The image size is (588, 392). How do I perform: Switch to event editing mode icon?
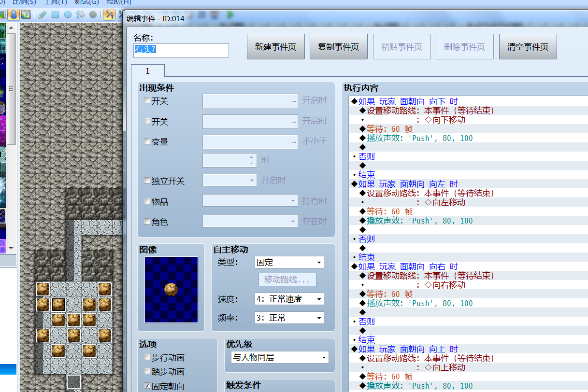[13, 14]
